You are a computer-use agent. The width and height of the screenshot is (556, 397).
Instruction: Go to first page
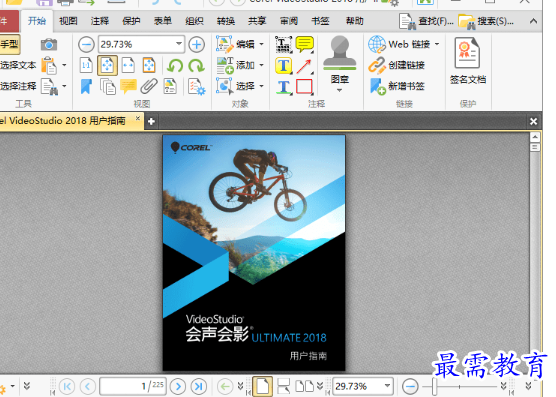click(x=67, y=386)
